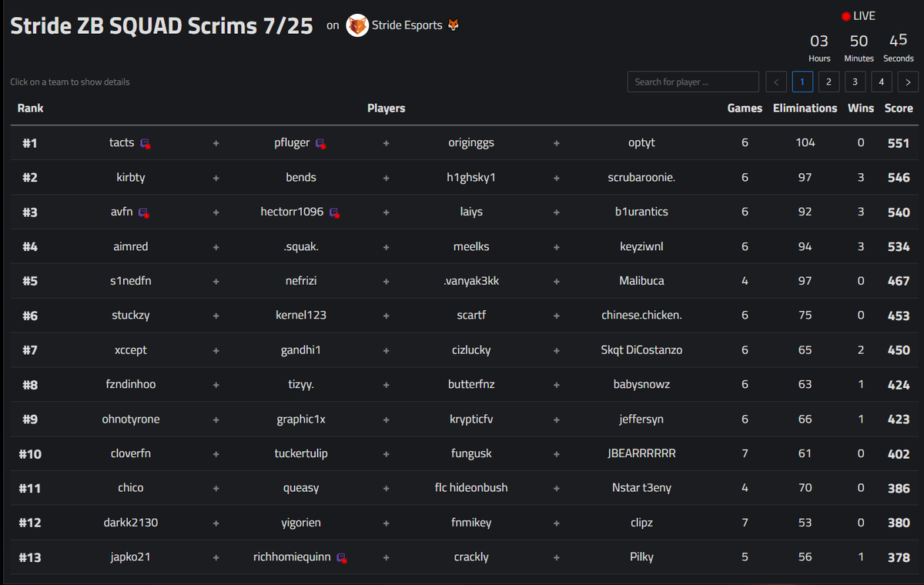
Task: Click the Rank column header
Action: coord(30,109)
